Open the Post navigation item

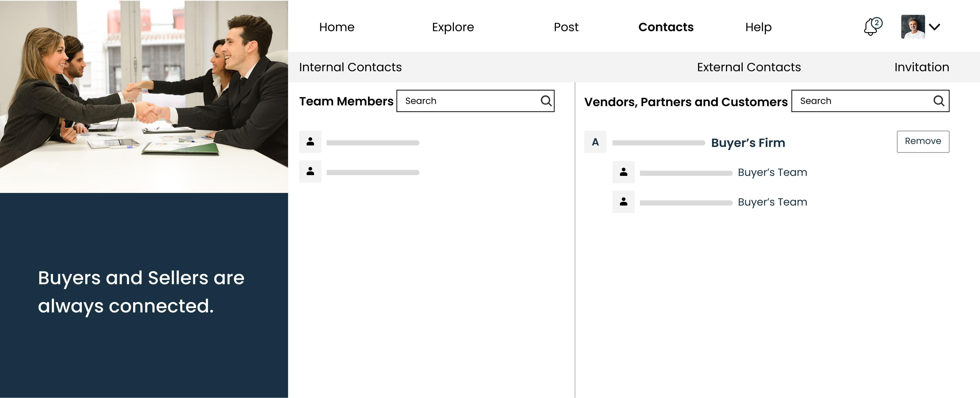566,27
